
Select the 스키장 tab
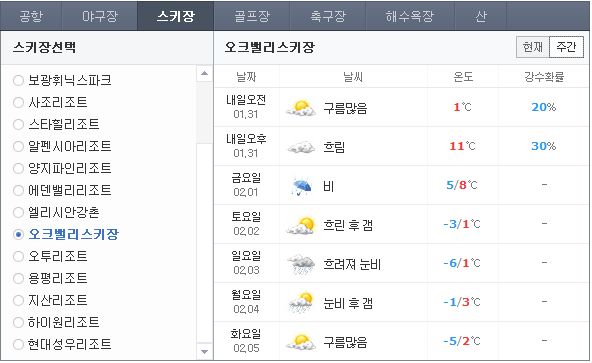tap(176, 16)
